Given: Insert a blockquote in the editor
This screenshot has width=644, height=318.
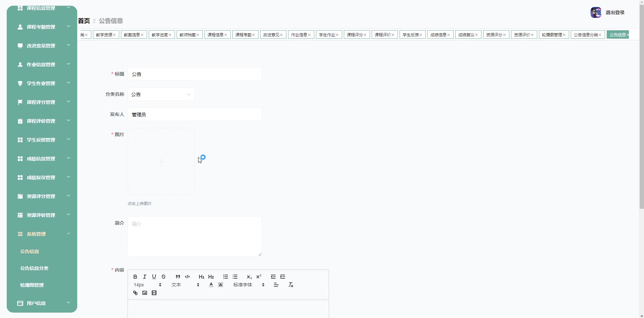Looking at the screenshot, I should [178, 277].
